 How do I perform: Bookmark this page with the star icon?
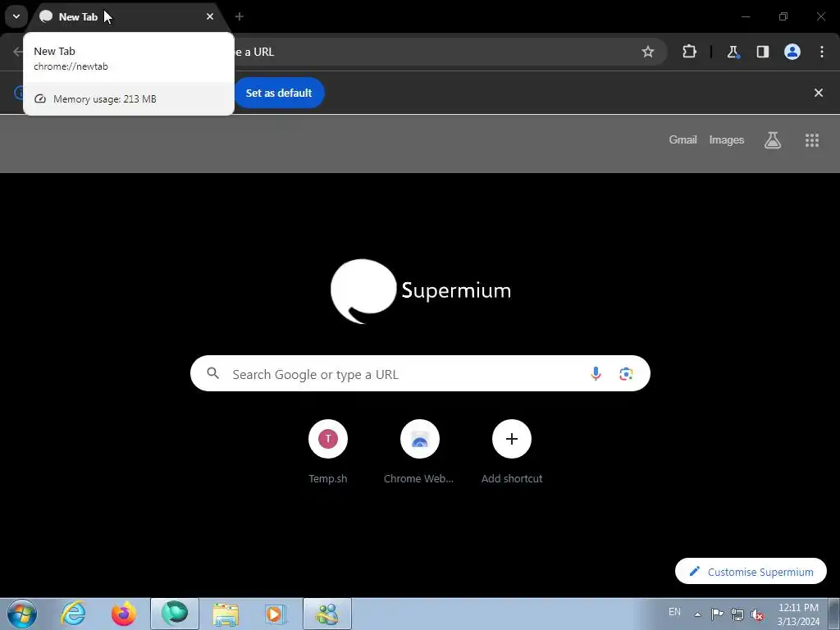point(648,52)
